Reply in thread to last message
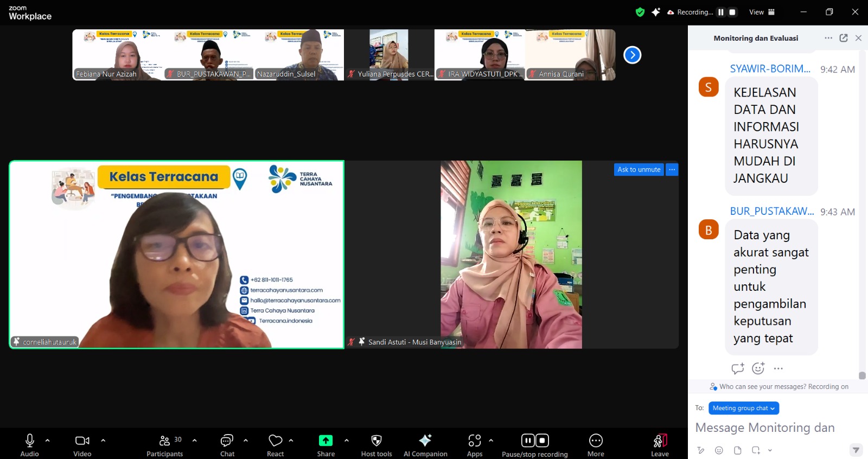 coord(738,368)
